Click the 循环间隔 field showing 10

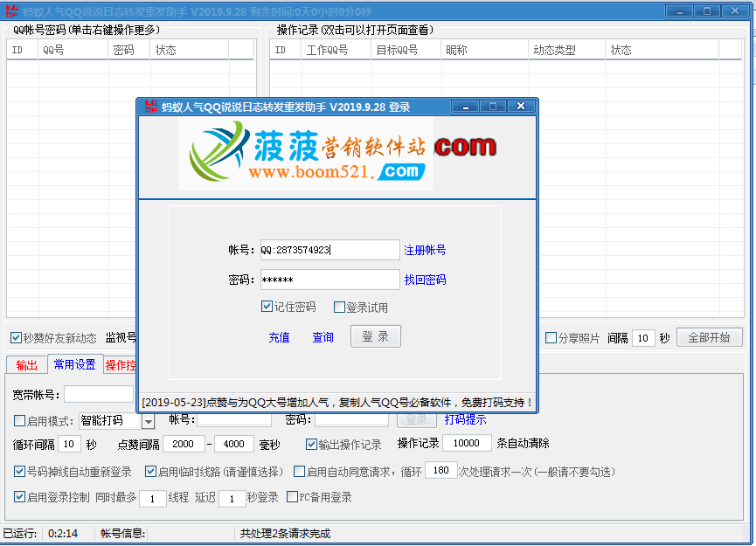click(69, 444)
